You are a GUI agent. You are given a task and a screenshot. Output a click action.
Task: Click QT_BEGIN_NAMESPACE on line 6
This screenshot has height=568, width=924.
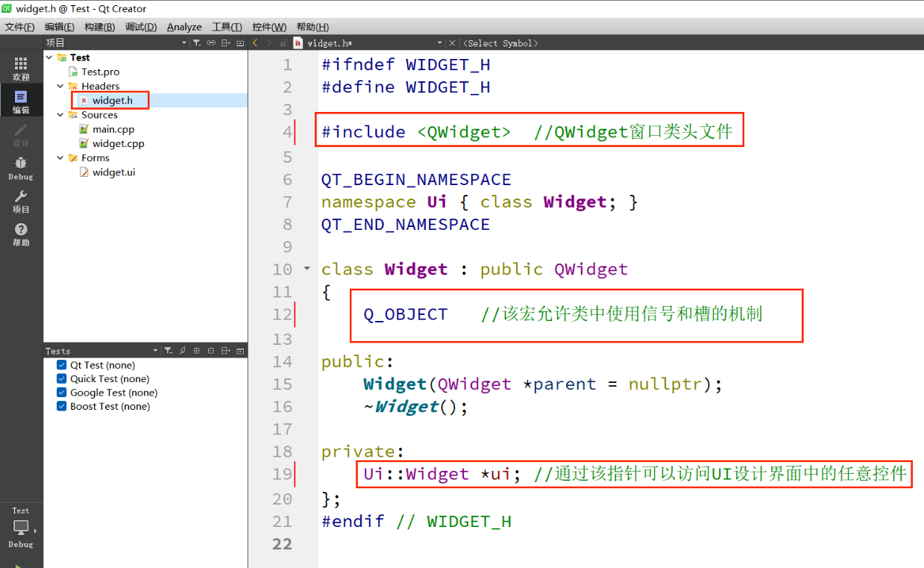coord(416,180)
